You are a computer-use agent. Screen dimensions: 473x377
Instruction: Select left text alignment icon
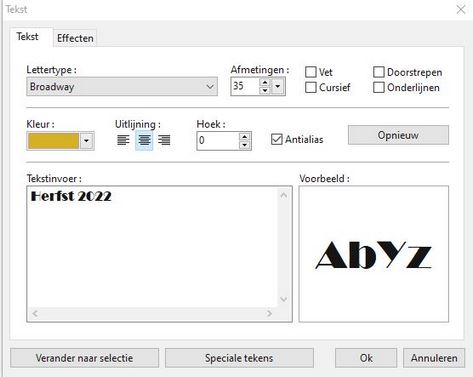point(123,140)
